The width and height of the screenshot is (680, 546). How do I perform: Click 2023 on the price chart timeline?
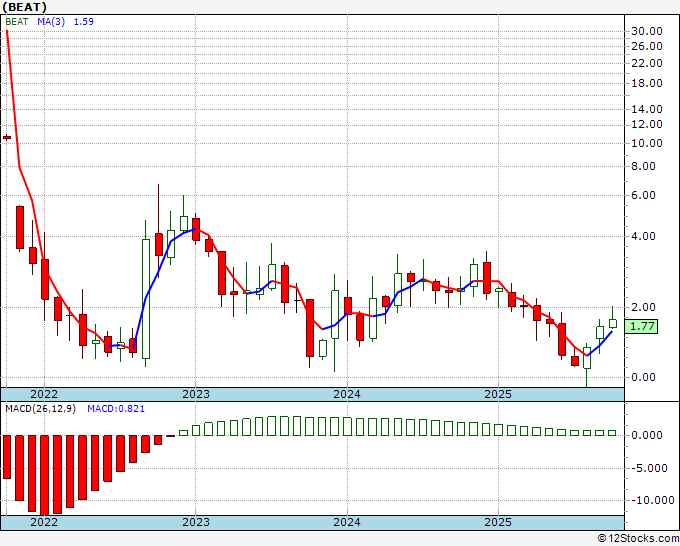point(196,394)
